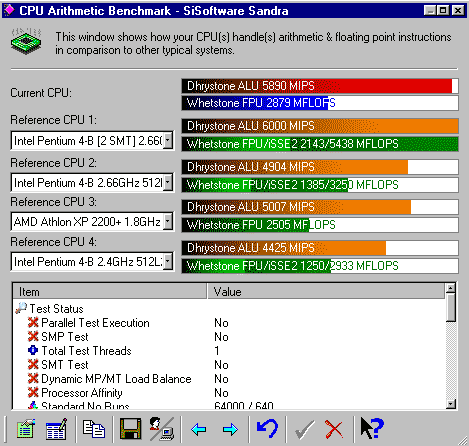Image resolution: width=469 pixels, height=446 pixels.
Task: Click the Dhrystone ALU 5007 MIPS bar
Action: [x=320, y=207]
